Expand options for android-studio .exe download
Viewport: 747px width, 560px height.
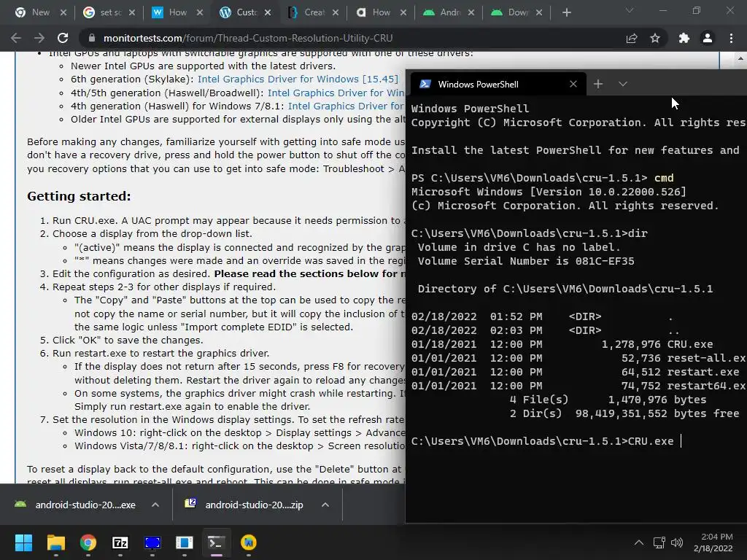pyautogui.click(x=155, y=505)
